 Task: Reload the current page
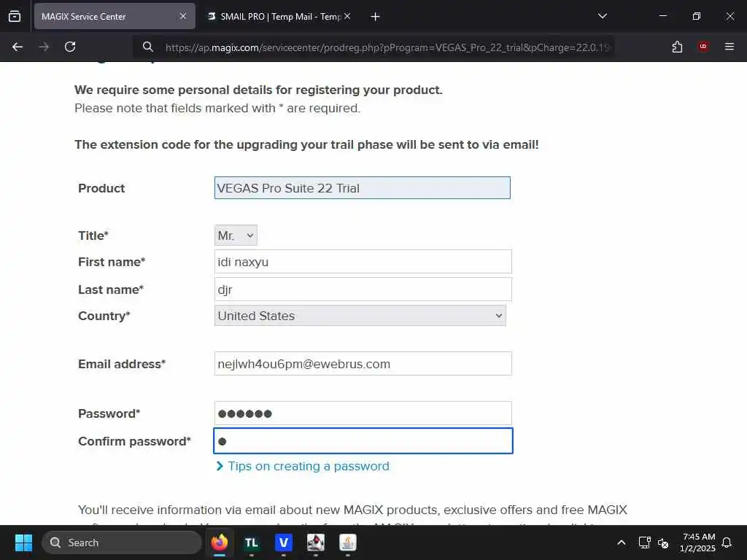tap(70, 47)
